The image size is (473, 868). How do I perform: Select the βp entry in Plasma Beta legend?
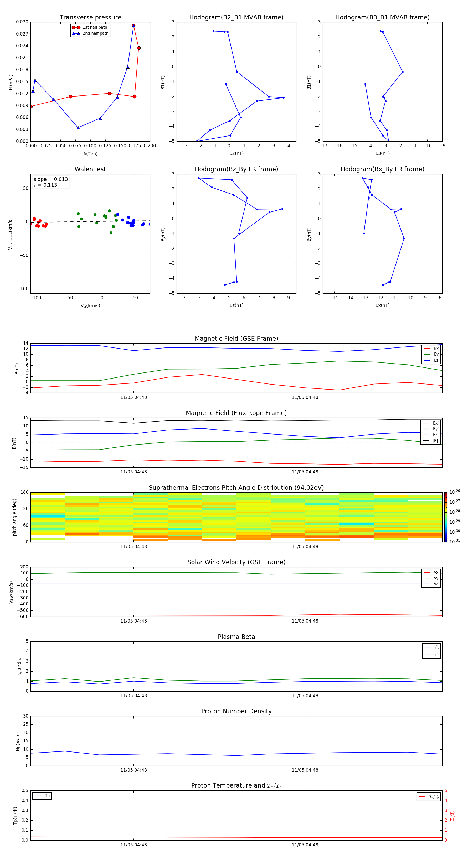(432, 647)
